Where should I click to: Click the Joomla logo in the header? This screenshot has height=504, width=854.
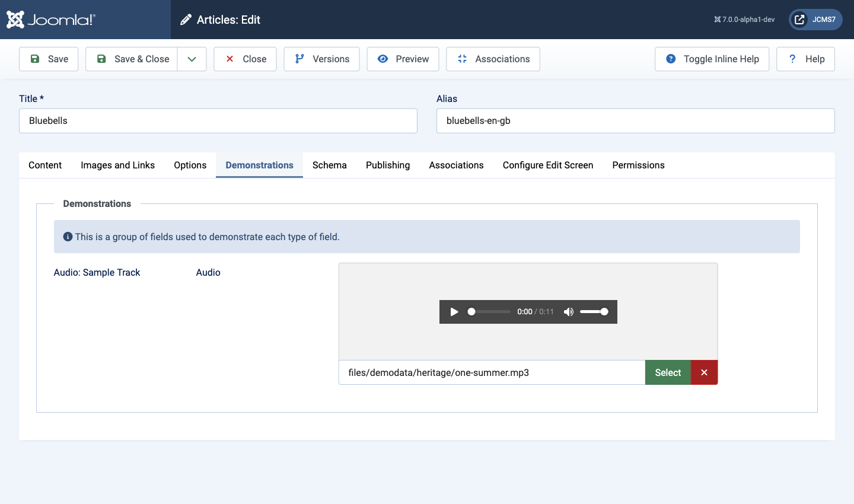(x=50, y=20)
